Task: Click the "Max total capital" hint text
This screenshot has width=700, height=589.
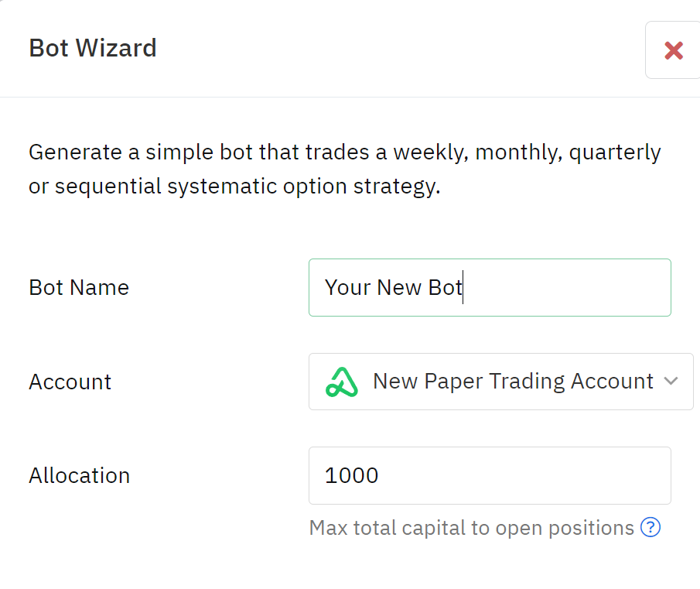Action: (x=471, y=528)
